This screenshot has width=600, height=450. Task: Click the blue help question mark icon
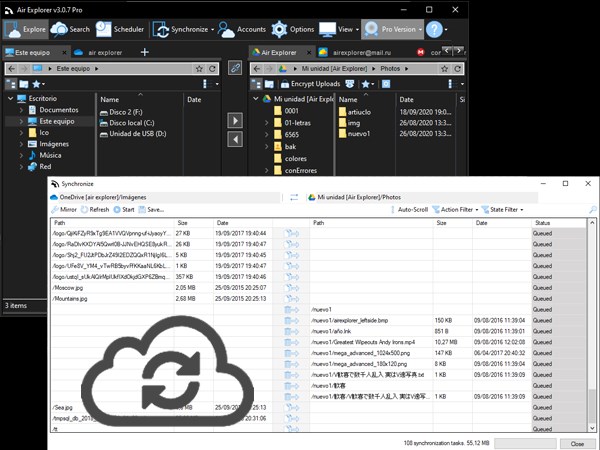click(434, 29)
